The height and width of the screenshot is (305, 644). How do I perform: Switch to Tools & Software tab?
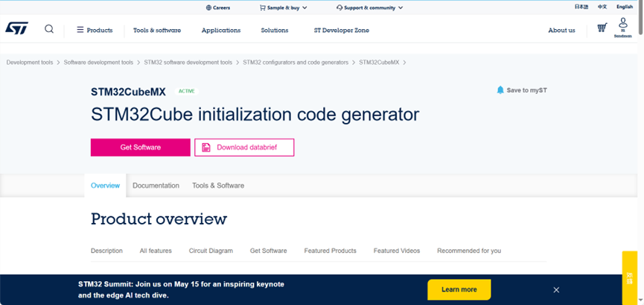(218, 186)
